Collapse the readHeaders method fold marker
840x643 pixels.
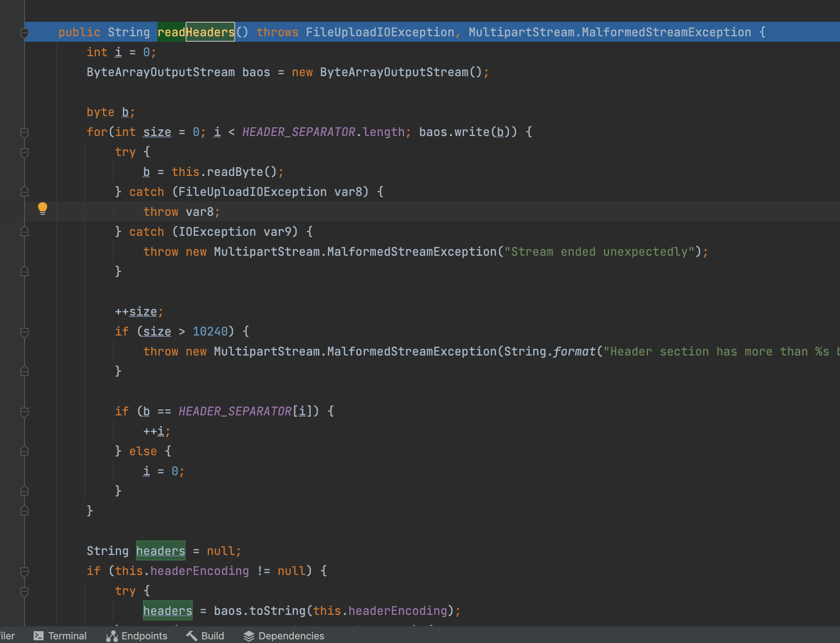[24, 33]
